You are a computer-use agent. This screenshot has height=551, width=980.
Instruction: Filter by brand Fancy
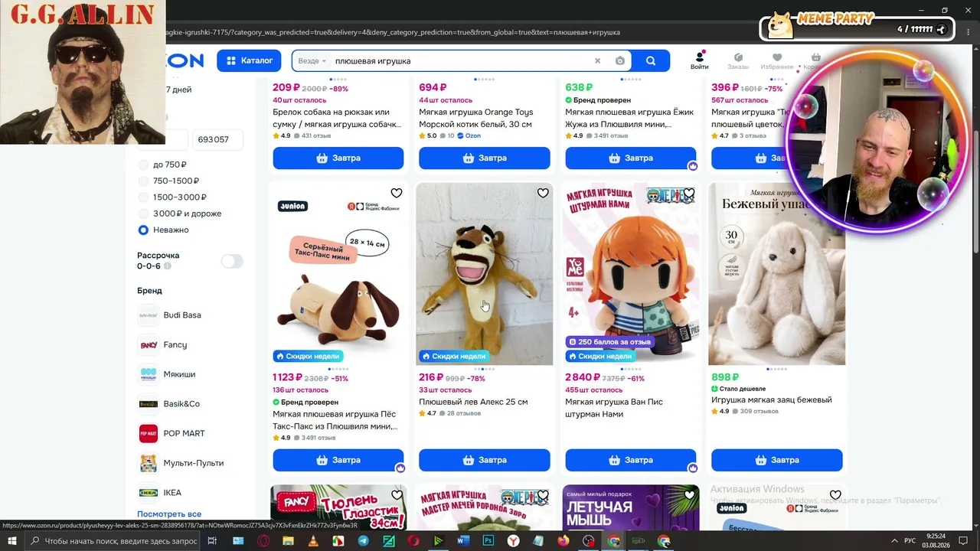click(x=162, y=345)
